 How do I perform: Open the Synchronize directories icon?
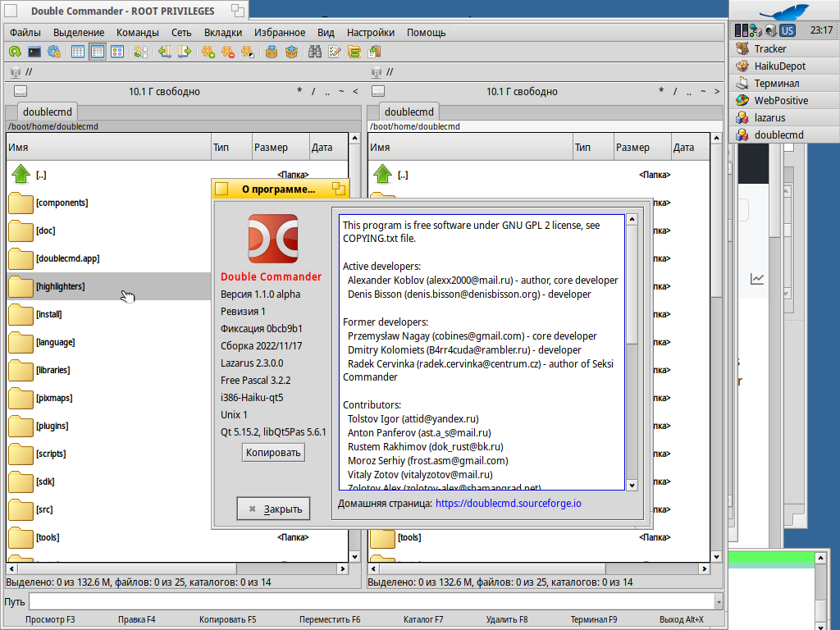click(x=354, y=52)
